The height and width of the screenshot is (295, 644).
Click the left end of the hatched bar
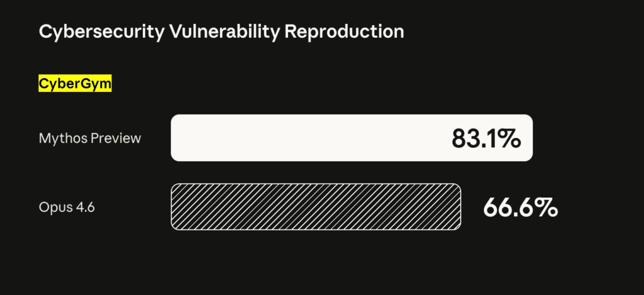click(x=177, y=206)
